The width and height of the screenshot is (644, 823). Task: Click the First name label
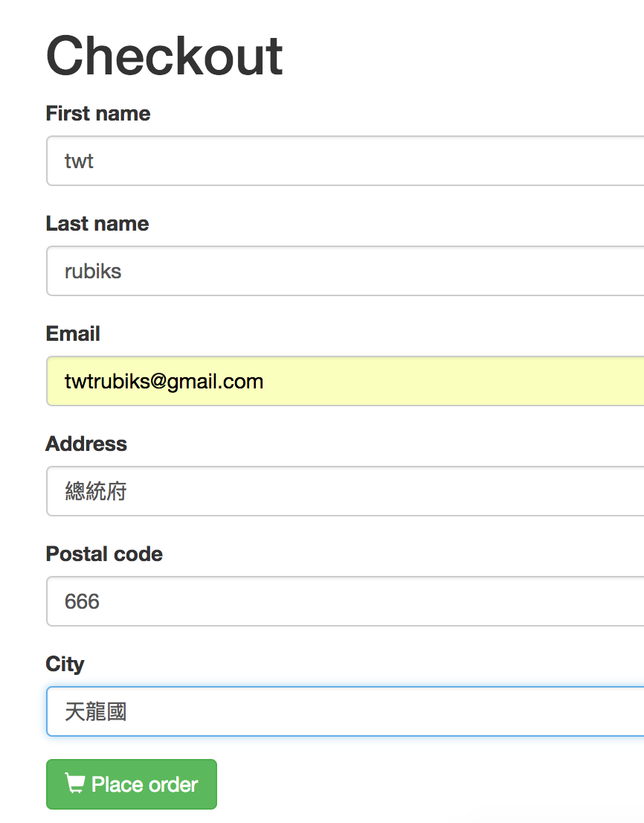98,114
